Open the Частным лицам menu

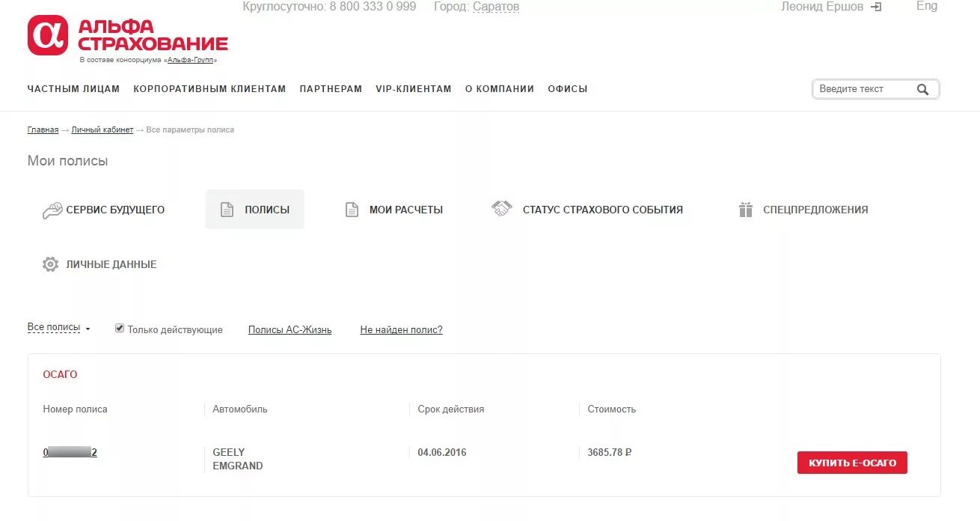click(x=73, y=89)
